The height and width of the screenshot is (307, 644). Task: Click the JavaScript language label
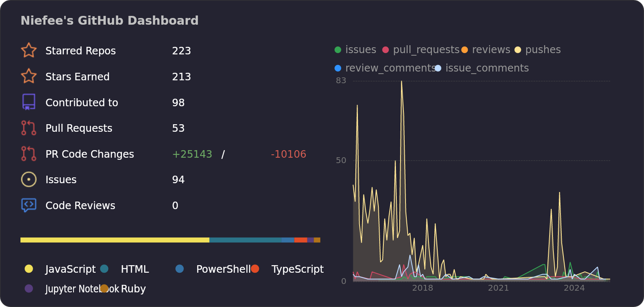pos(71,269)
